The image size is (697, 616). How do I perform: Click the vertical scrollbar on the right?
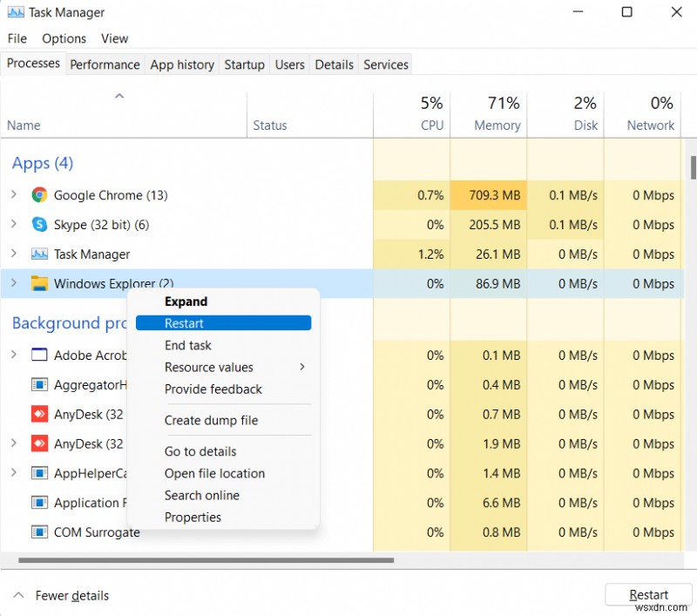[x=691, y=166]
